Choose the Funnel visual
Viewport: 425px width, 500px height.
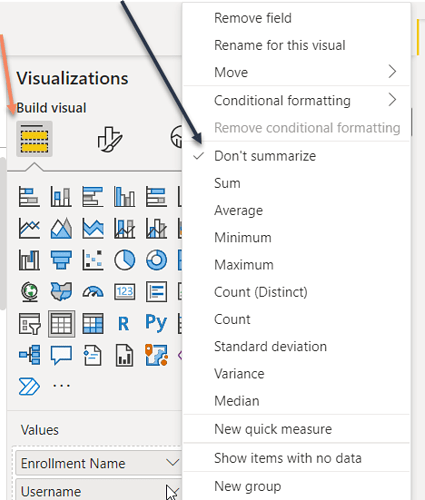click(x=61, y=260)
